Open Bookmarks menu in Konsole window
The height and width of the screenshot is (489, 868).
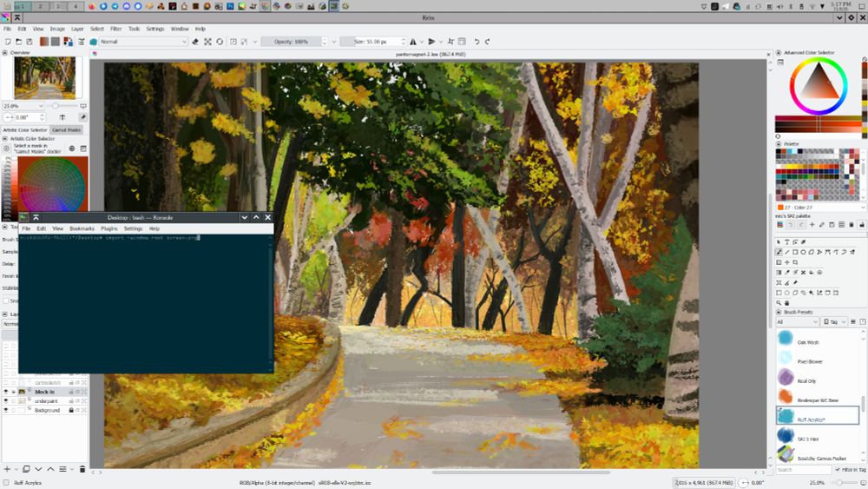pyautogui.click(x=82, y=228)
